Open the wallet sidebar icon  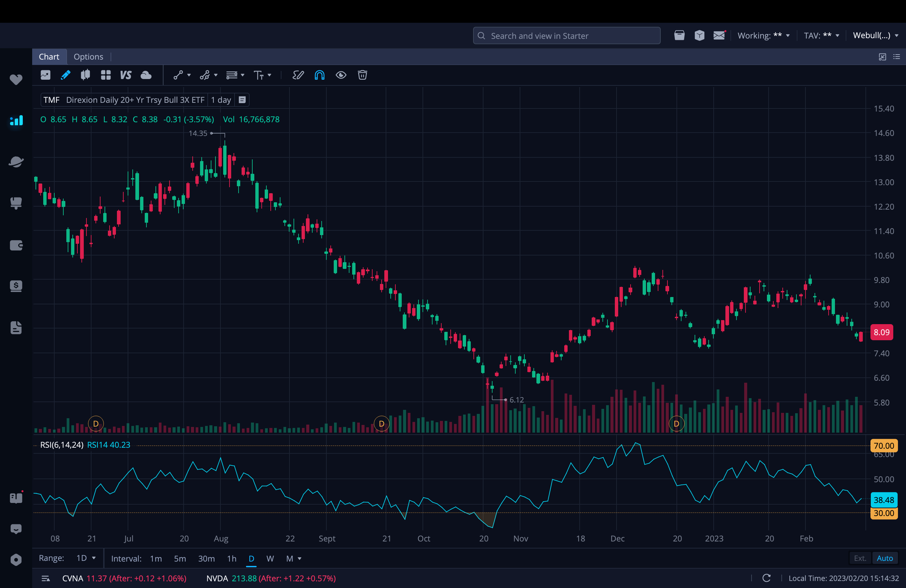click(16, 245)
